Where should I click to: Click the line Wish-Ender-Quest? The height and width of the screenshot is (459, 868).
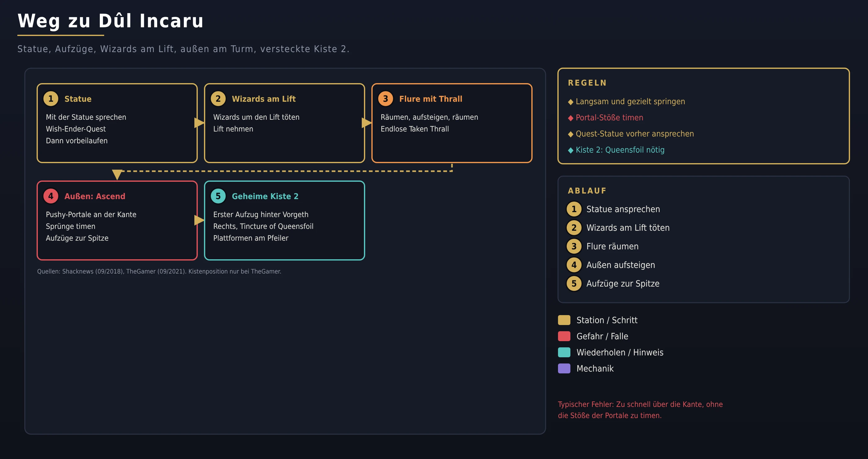(x=76, y=129)
